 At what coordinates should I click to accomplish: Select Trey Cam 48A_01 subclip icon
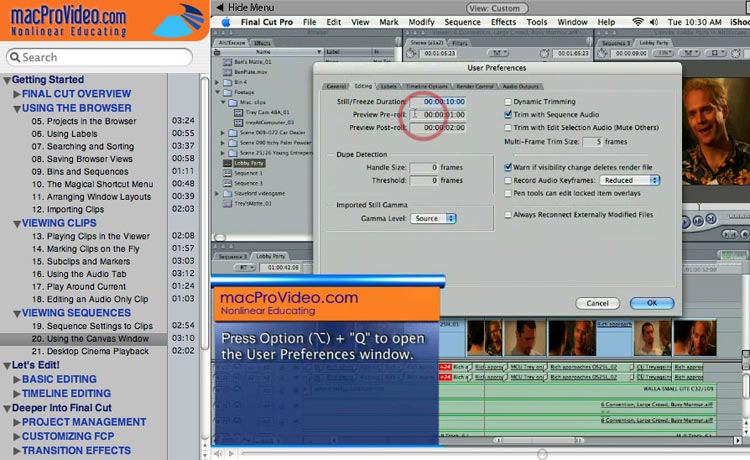point(238,112)
